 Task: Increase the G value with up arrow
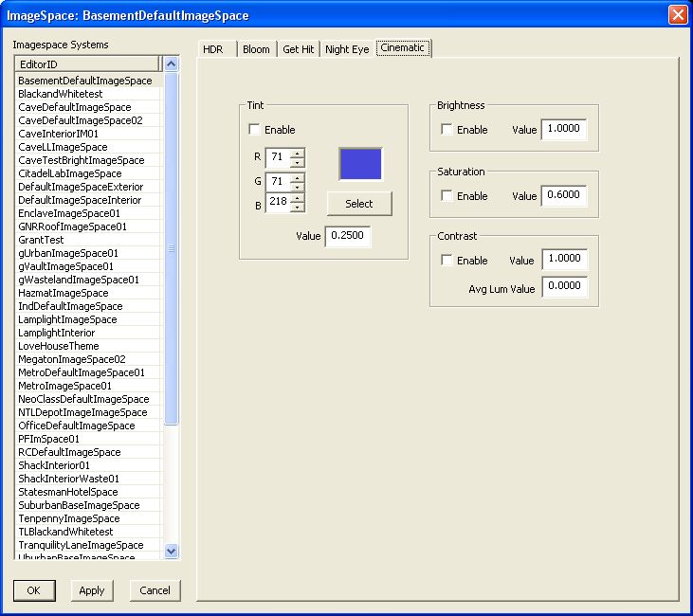click(x=297, y=177)
